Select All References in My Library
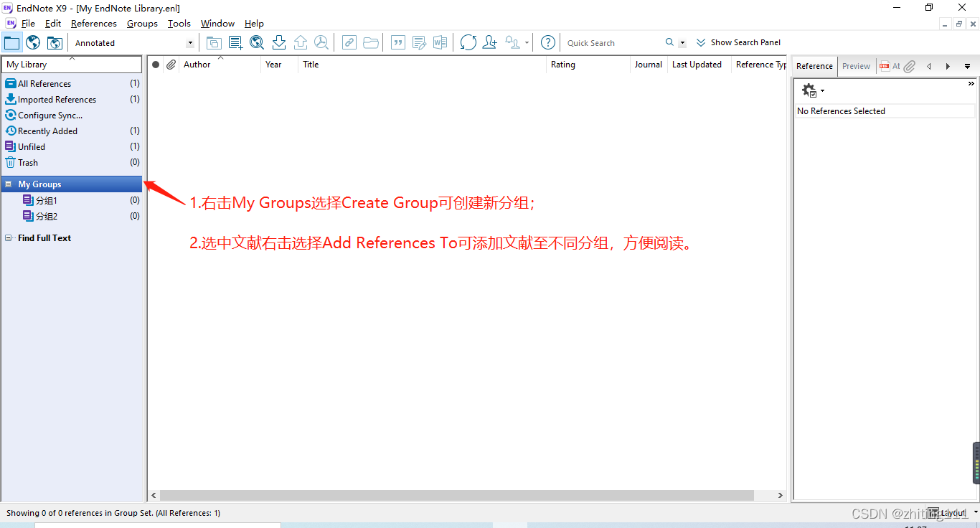 tap(72, 84)
